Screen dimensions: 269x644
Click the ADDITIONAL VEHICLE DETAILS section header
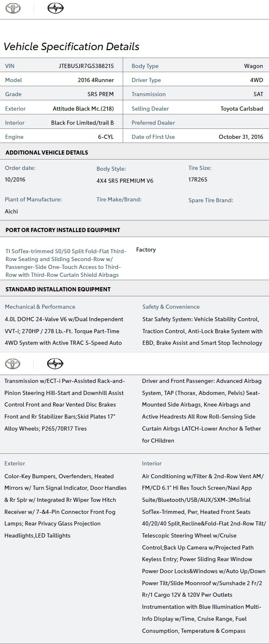pos(47,153)
